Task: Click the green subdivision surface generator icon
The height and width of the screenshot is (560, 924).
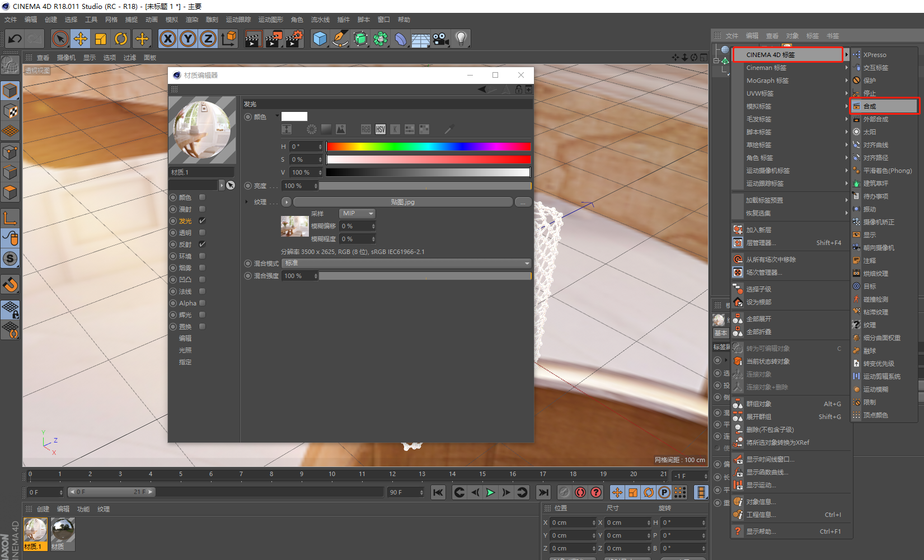Action: pyautogui.click(x=360, y=39)
